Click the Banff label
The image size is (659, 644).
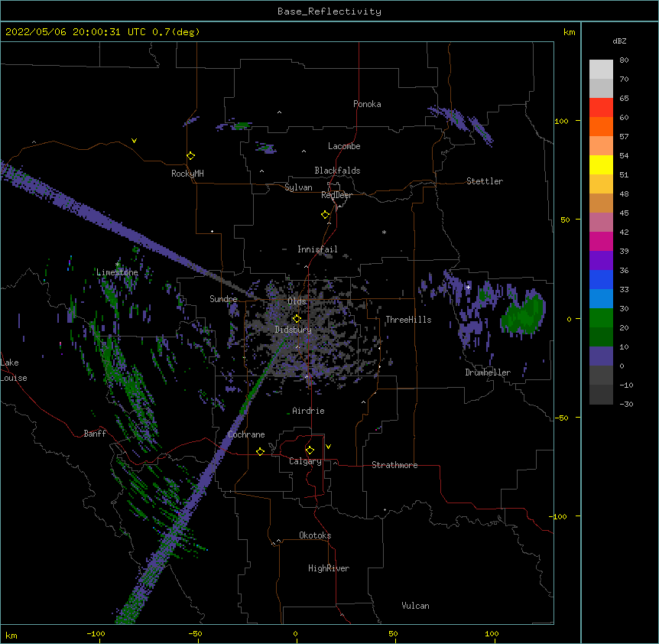click(x=95, y=434)
